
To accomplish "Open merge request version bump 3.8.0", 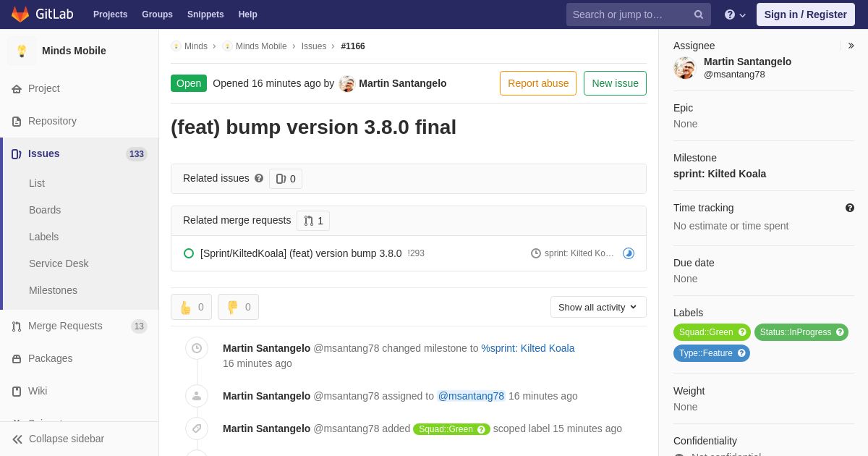I will click(301, 253).
